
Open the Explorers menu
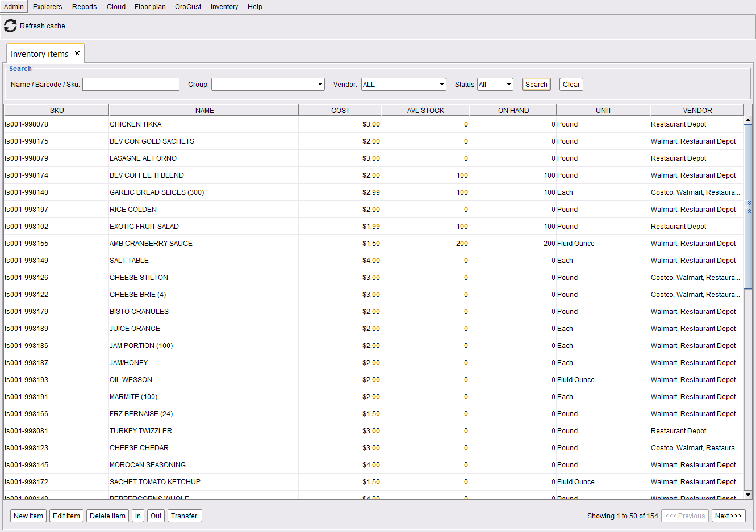point(48,7)
